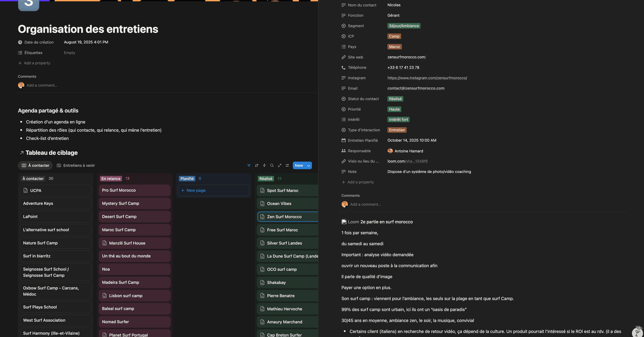This screenshot has width=644, height=337.
Task: Add a new page in the Planifié column
Action: 213,190
